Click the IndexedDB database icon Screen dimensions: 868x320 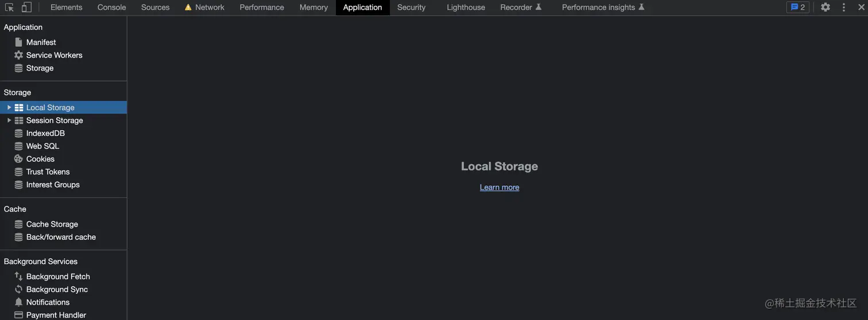pyautogui.click(x=18, y=134)
